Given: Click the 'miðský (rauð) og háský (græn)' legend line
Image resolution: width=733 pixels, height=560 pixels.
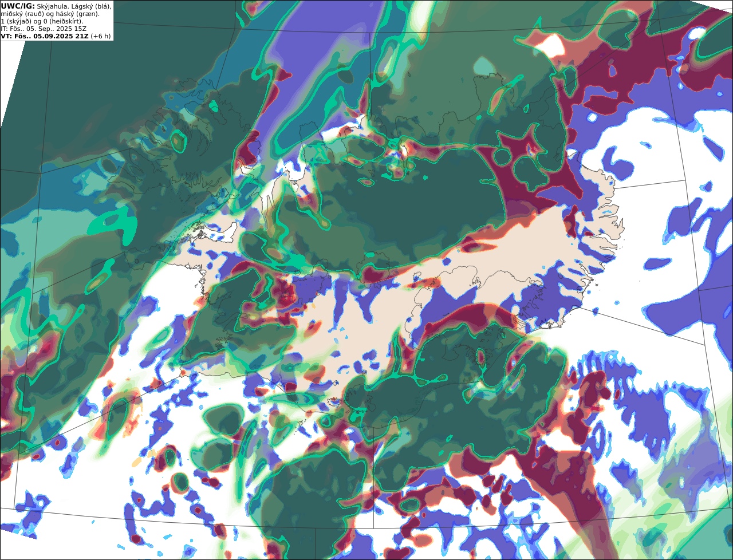Looking at the screenshot, I should pyautogui.click(x=50, y=14).
